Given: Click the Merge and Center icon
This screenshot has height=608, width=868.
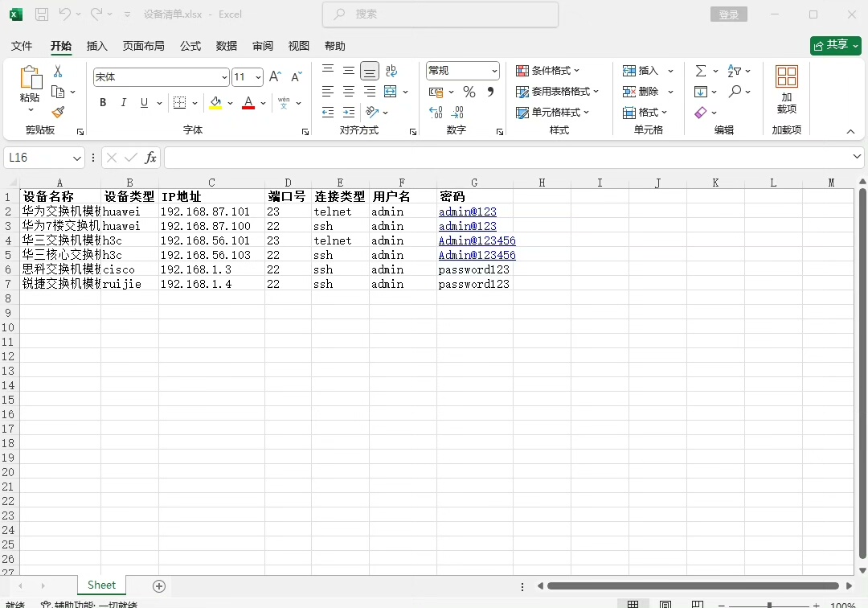Looking at the screenshot, I should [x=391, y=92].
